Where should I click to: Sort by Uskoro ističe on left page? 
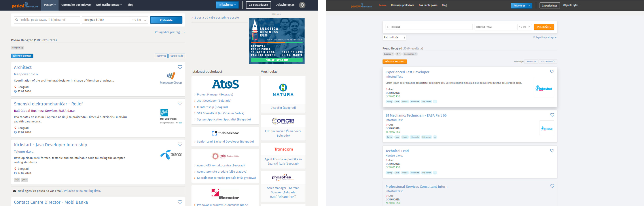point(177,56)
